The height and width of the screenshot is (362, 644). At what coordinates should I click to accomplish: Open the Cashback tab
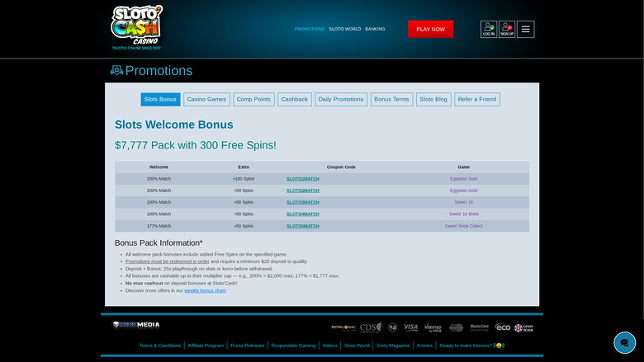(x=295, y=99)
